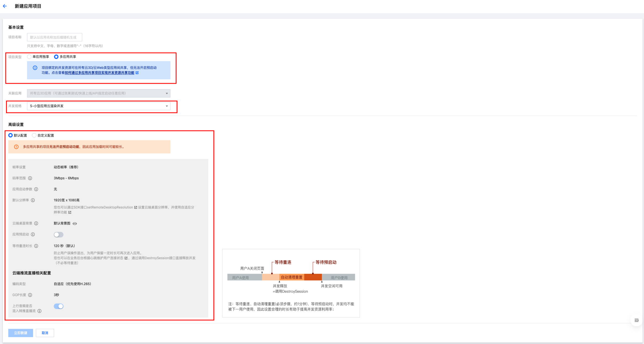This screenshot has width=644, height=344.
Task: Click the 项目名称 input field
Action: pyautogui.click(x=54, y=37)
